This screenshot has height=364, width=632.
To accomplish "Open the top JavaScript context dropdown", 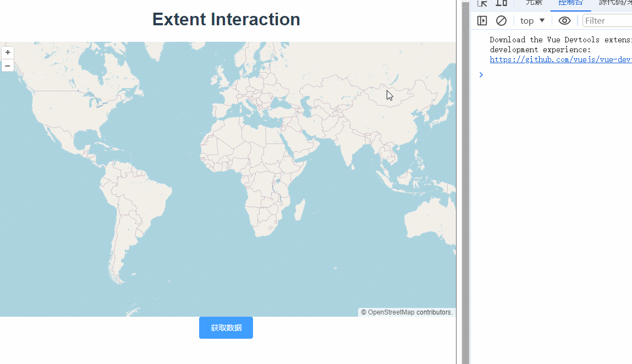I will tap(532, 20).
